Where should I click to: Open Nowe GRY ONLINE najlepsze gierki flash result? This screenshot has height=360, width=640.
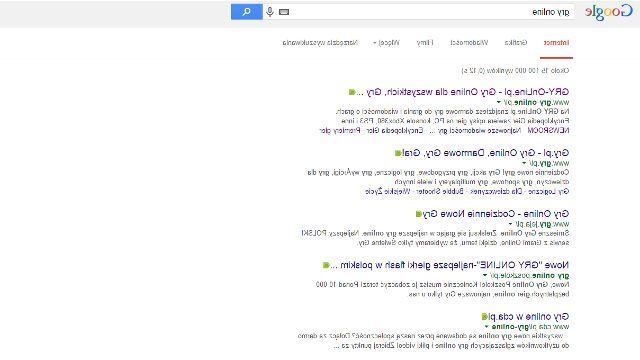coord(450,265)
